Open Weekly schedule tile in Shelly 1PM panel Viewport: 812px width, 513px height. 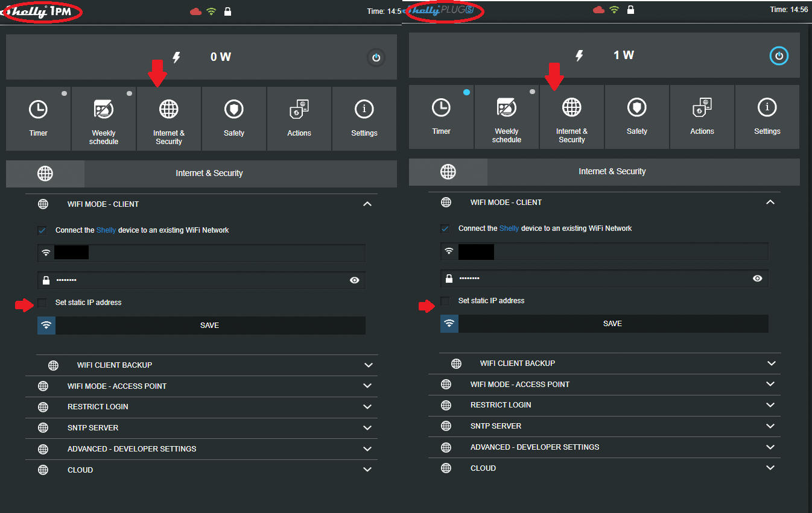pyautogui.click(x=104, y=119)
